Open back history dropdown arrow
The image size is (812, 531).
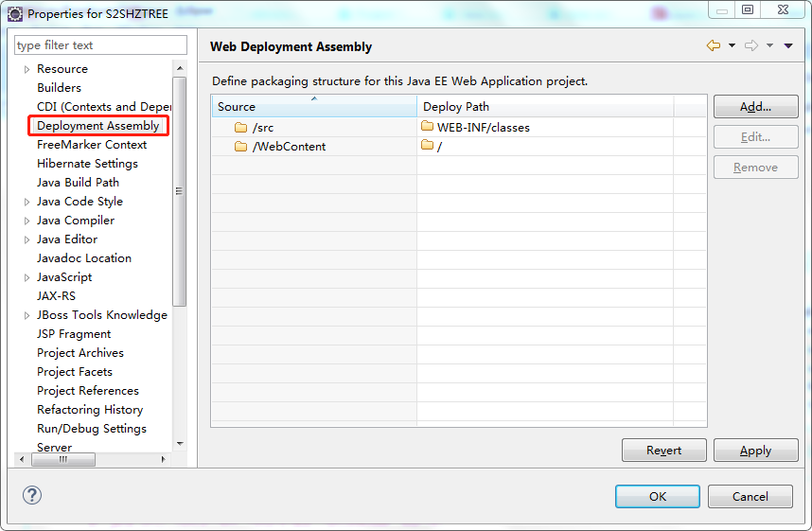[732, 45]
